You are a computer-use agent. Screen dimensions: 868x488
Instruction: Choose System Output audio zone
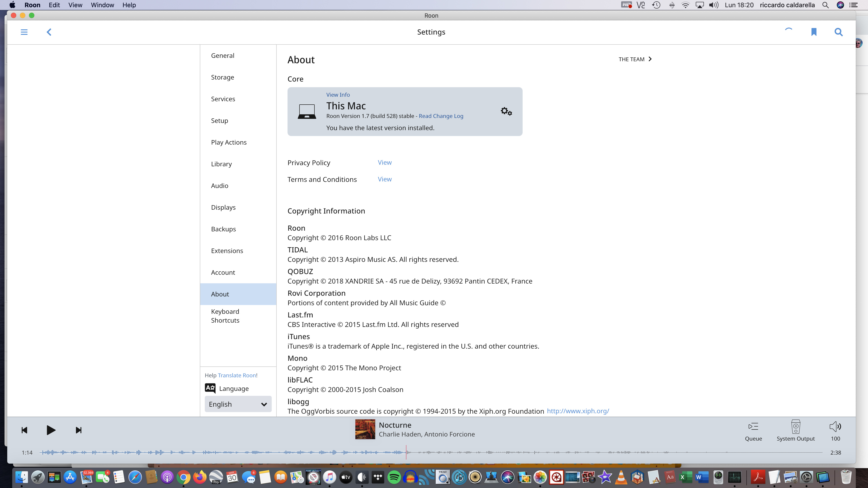pyautogui.click(x=796, y=431)
